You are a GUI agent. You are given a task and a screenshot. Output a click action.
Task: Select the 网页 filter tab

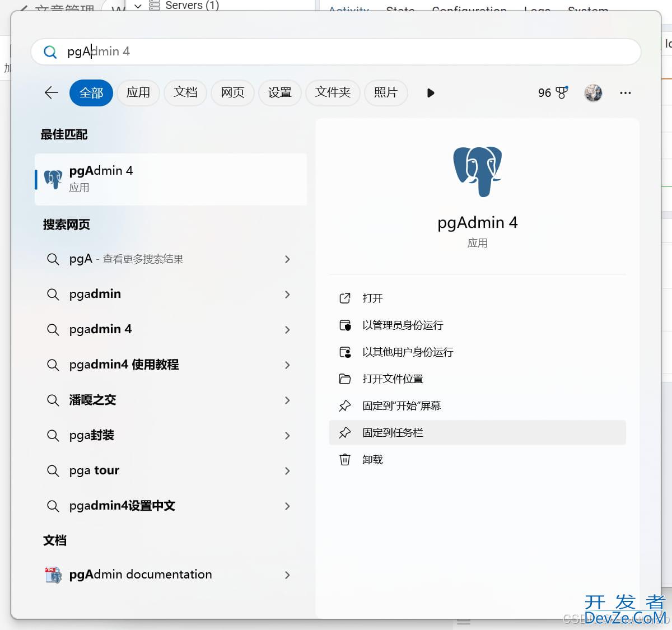[232, 92]
